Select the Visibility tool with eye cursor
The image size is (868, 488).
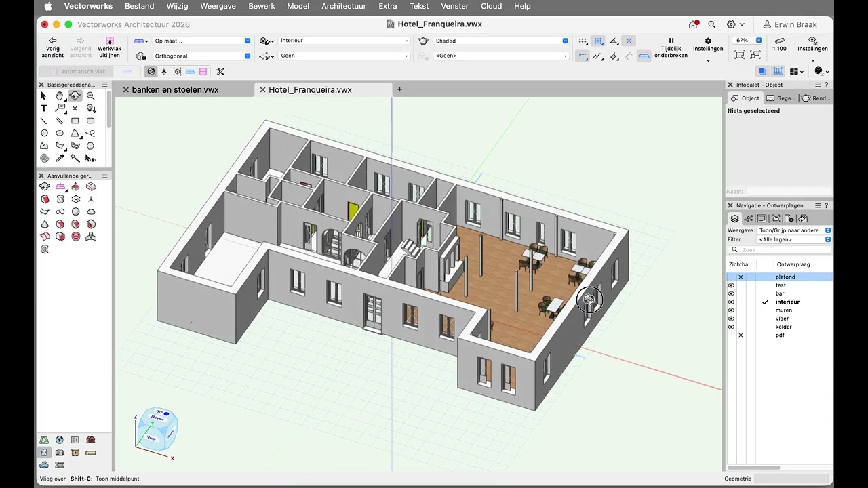[x=91, y=158]
